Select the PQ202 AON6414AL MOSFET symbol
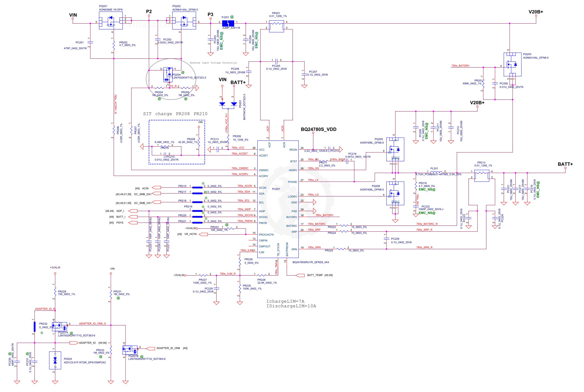This screenshot has width=584, height=392. click(184, 20)
